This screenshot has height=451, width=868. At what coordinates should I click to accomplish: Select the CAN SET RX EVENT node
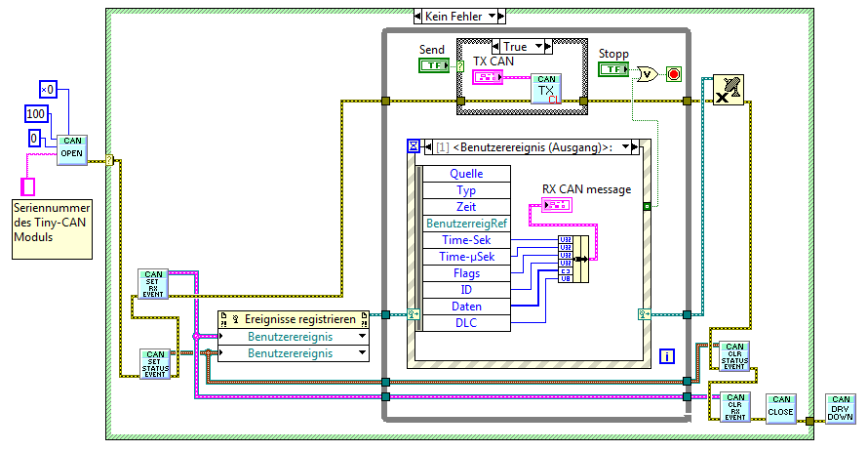153,284
